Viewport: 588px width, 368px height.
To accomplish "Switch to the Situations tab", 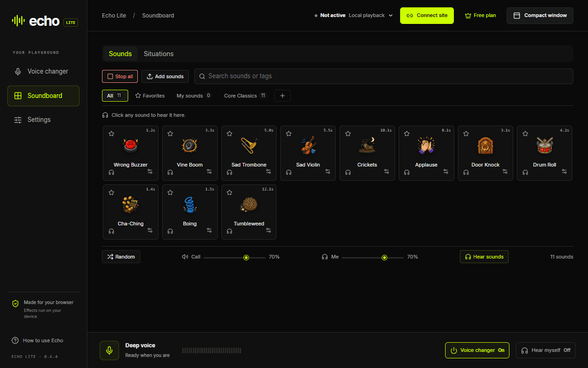I will coord(158,54).
